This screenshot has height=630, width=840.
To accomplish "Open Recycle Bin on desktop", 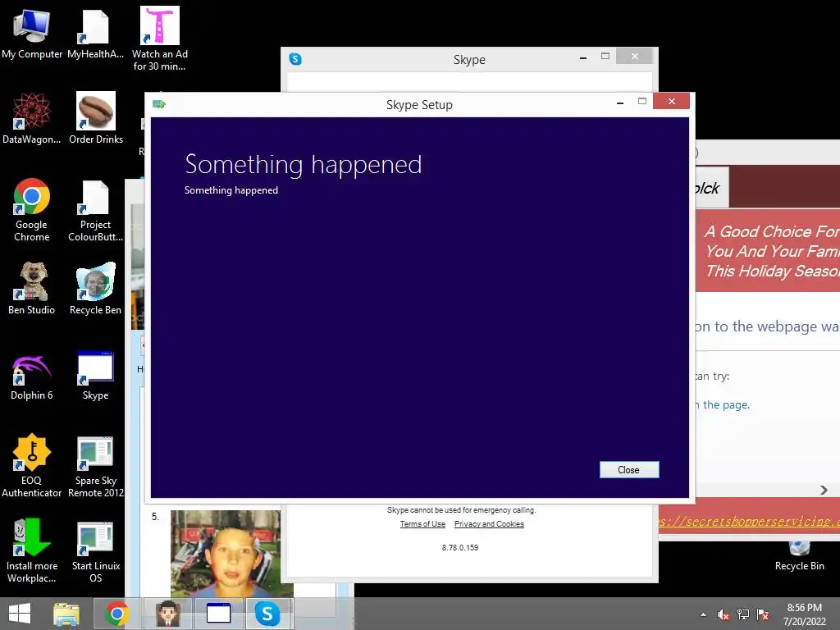I will 799,557.
